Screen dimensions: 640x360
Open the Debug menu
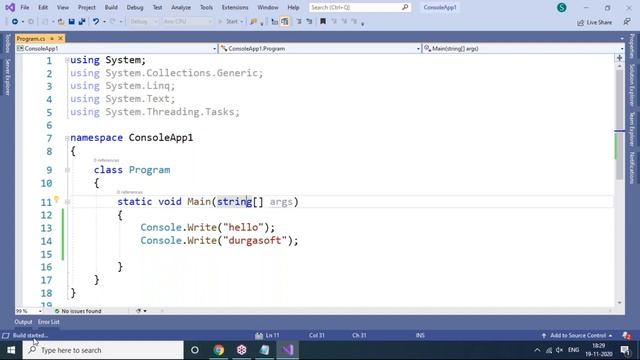[135, 7]
